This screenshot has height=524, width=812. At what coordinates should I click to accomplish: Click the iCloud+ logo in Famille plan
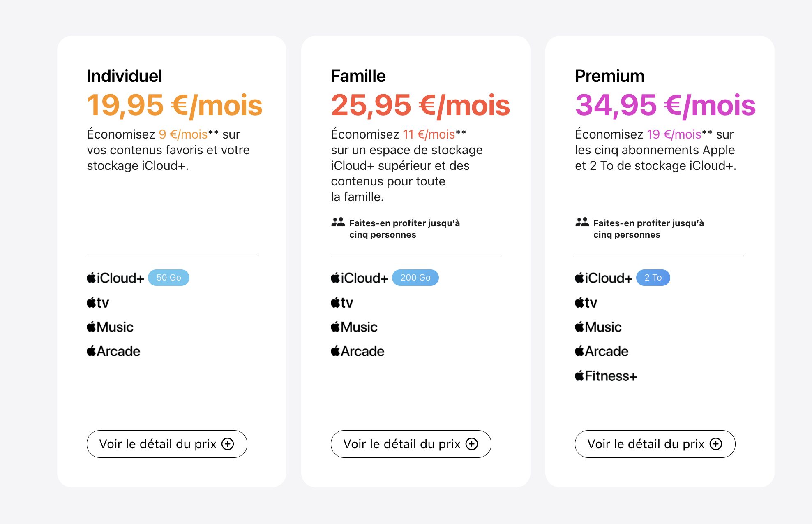(360, 278)
